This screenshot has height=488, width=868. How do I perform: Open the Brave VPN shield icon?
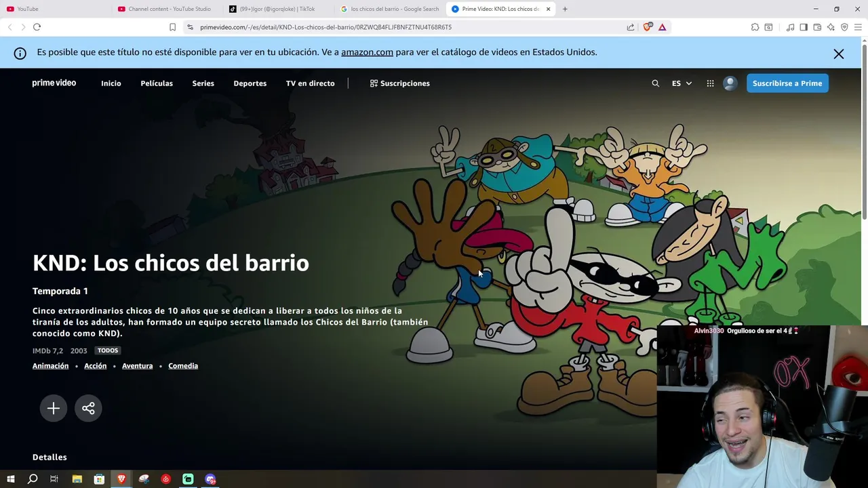(x=844, y=27)
